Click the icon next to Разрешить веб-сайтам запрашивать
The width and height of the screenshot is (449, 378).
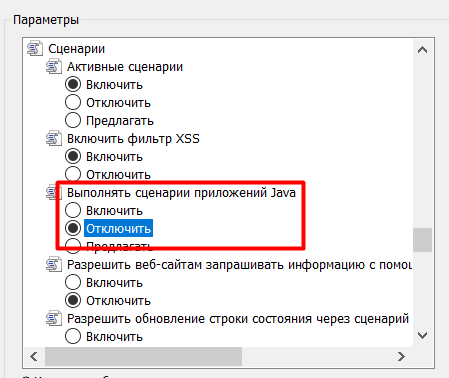(x=54, y=264)
